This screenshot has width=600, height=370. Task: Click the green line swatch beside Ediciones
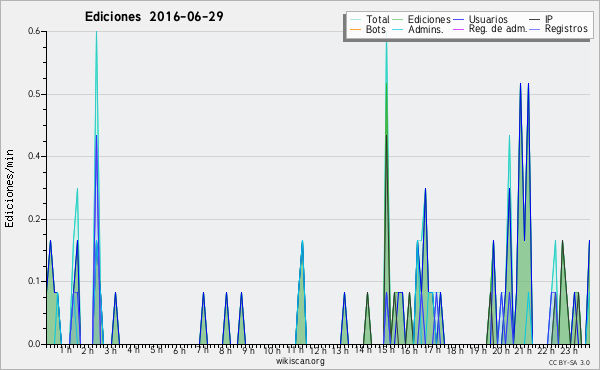[398, 20]
